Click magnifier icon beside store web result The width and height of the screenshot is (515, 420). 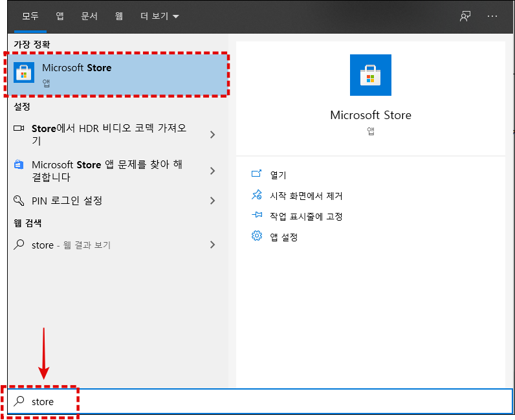(19, 245)
